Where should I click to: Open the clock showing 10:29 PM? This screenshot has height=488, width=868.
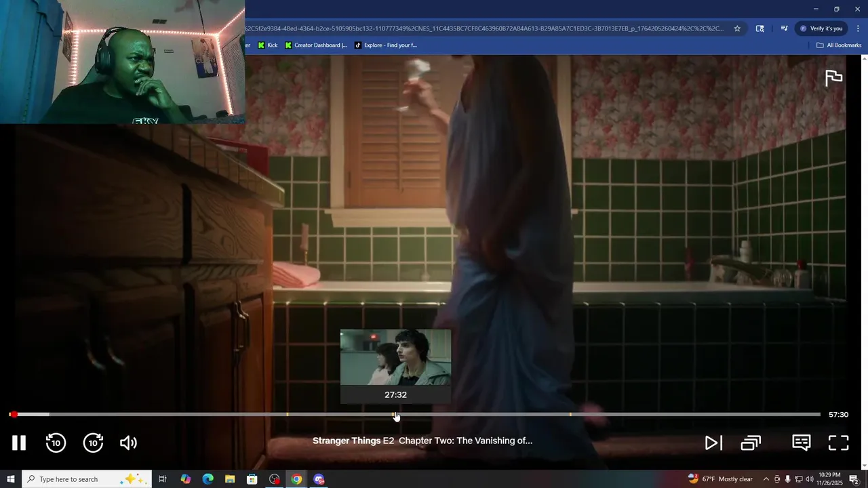point(829,479)
